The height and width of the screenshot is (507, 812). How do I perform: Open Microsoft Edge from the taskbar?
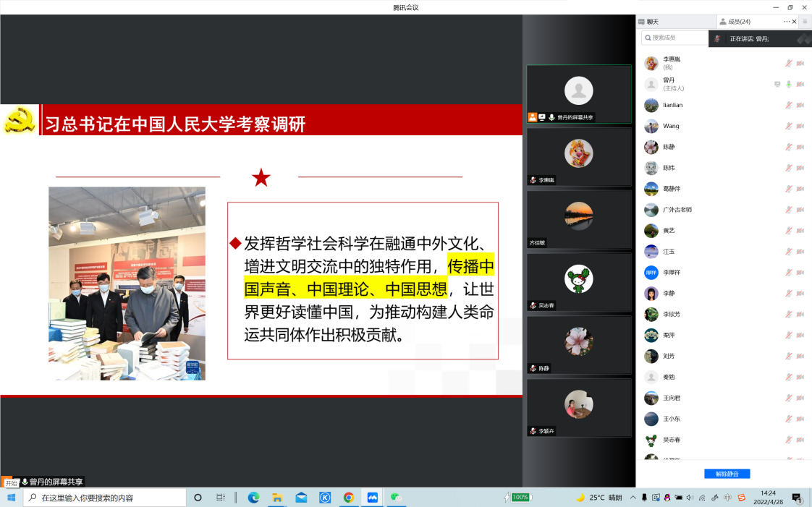coord(253,498)
